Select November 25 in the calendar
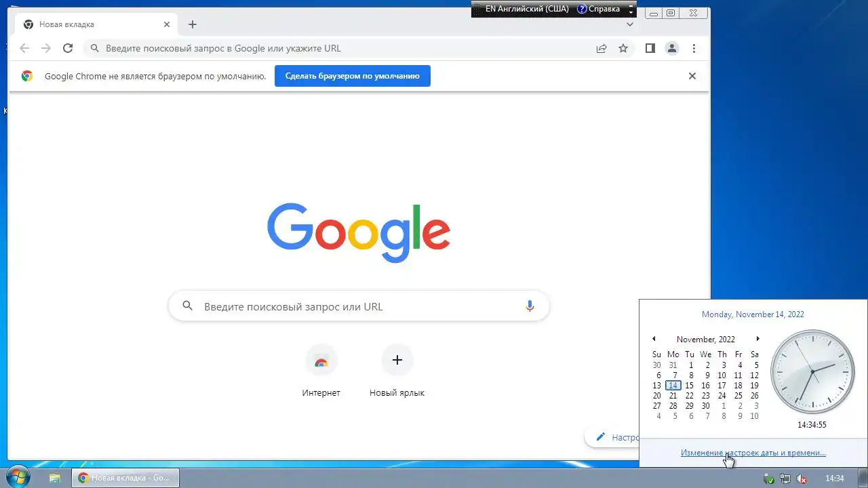 738,396
